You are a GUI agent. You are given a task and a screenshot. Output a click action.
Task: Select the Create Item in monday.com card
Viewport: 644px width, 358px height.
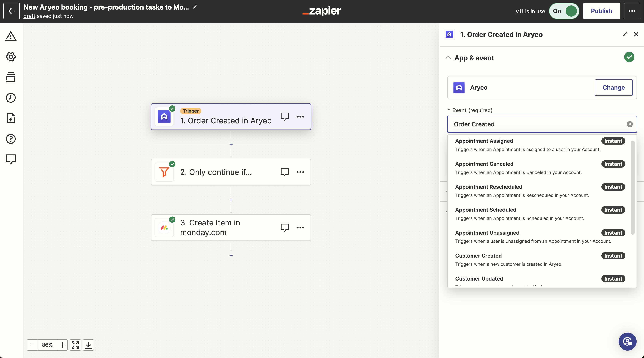click(x=231, y=228)
